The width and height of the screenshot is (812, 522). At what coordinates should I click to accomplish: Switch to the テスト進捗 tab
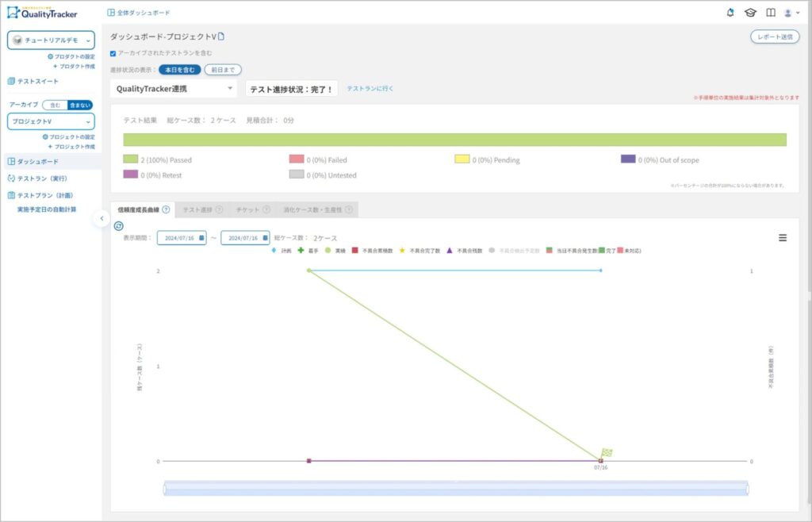201,209
